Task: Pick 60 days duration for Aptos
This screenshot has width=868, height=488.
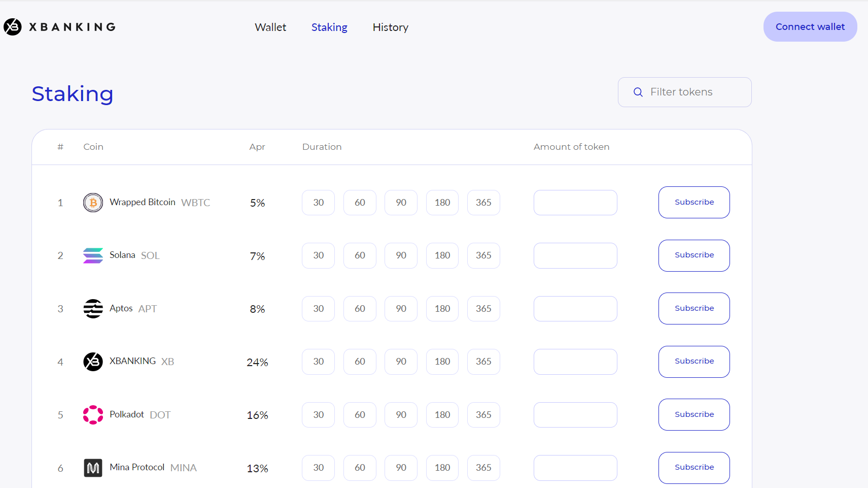Action: click(360, 309)
